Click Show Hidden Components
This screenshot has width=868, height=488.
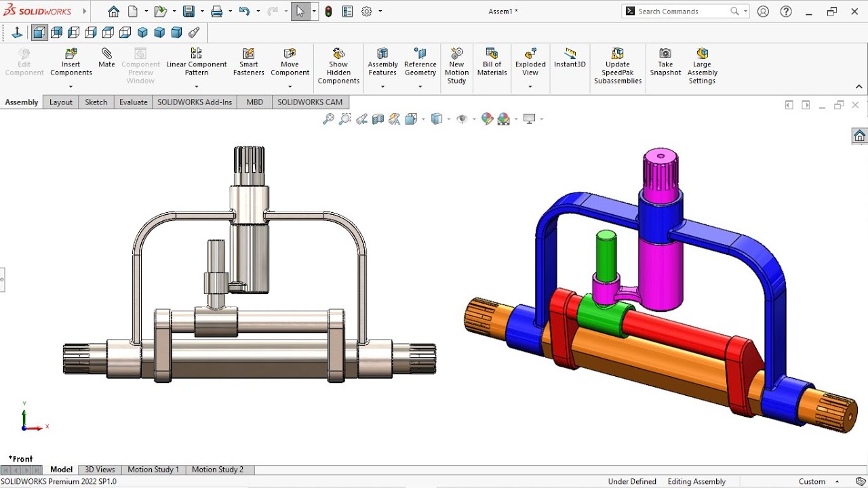click(x=338, y=66)
